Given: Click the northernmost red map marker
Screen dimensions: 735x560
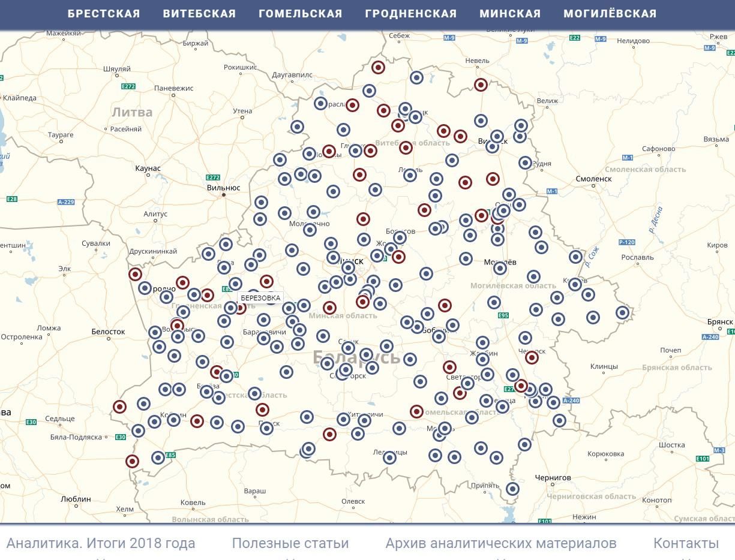Looking at the screenshot, I should tap(377, 67).
